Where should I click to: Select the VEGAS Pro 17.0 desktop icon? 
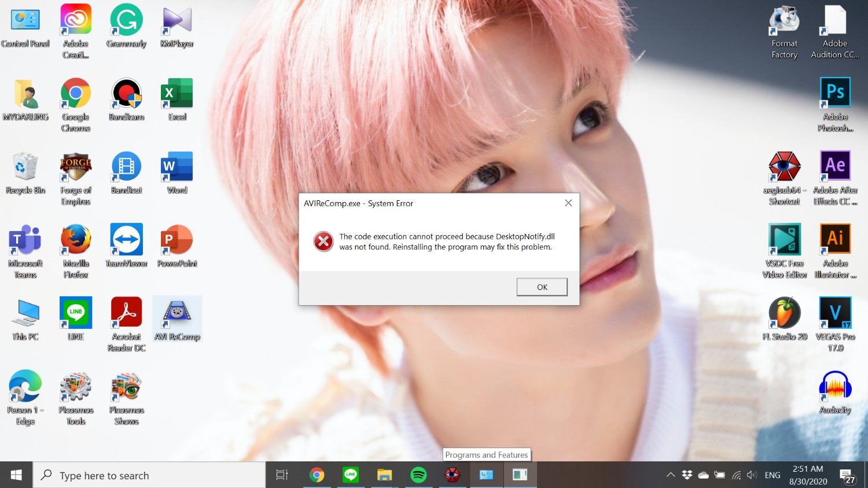pos(835,325)
